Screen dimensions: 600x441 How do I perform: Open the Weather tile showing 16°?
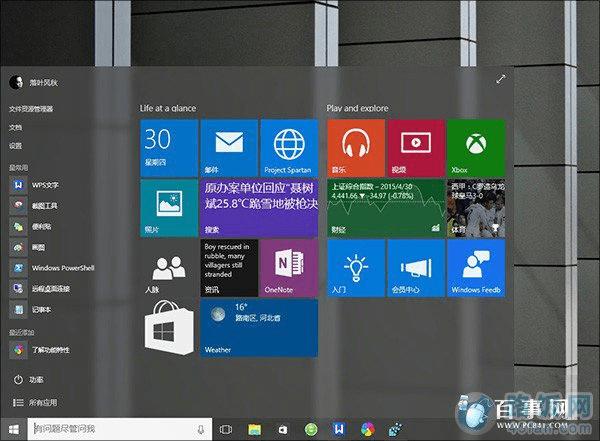259,328
